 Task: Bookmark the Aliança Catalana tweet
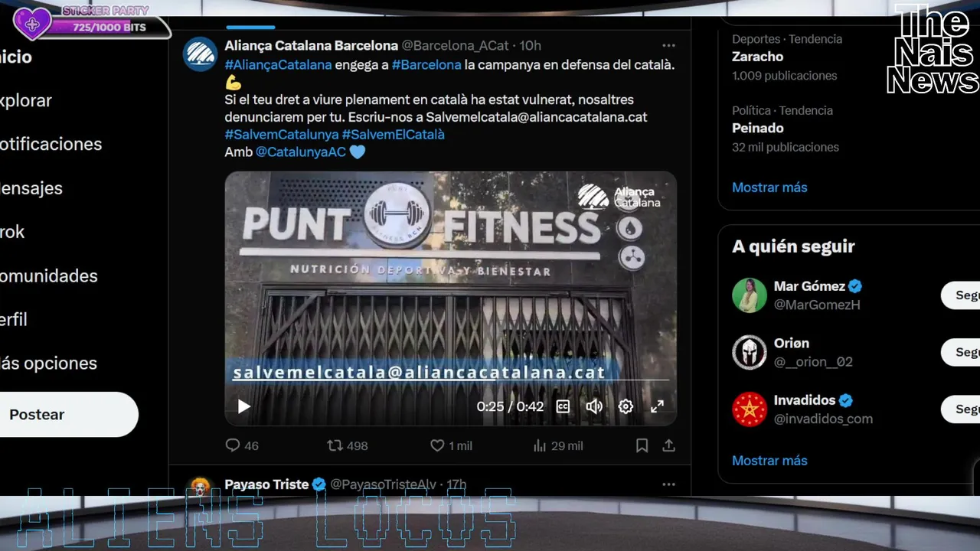[642, 445]
